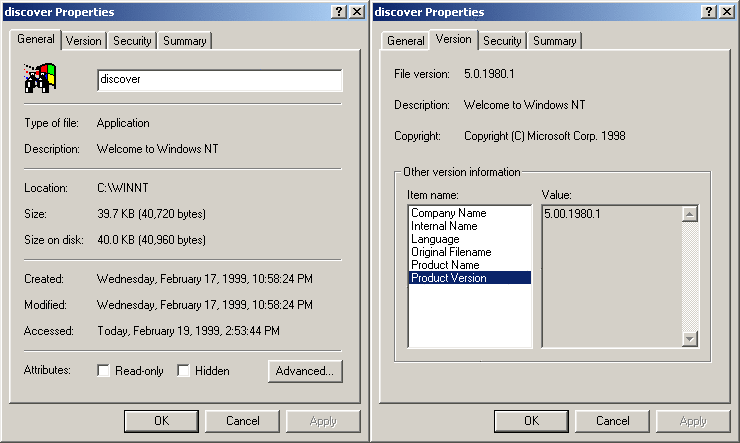This screenshot has height=443, width=740.
Task: Click OK in the left dialog
Action: [x=161, y=421]
